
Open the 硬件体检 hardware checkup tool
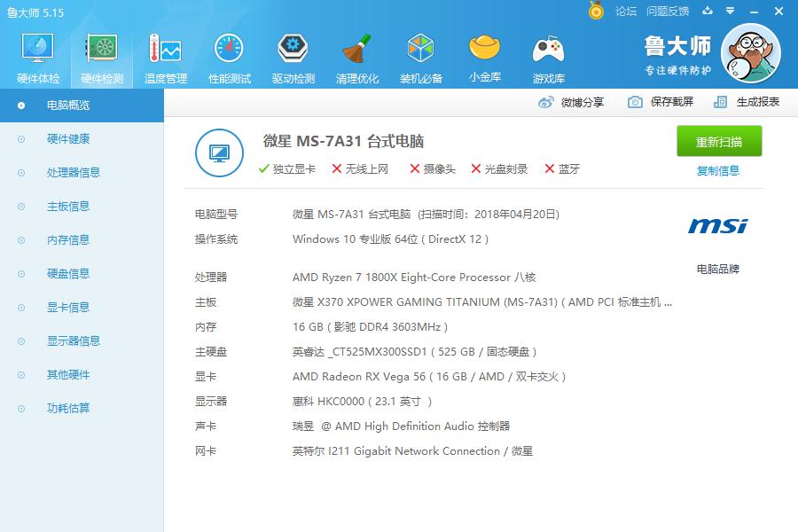[37, 55]
